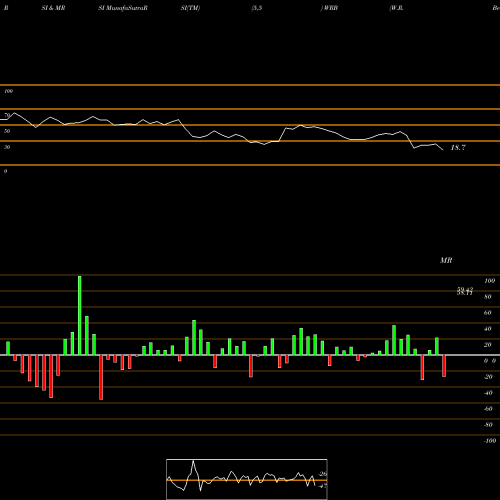The width and height of the screenshot is (500, 500).
Task: Click the RSI axis 100 label on left
Action: pos(8,91)
